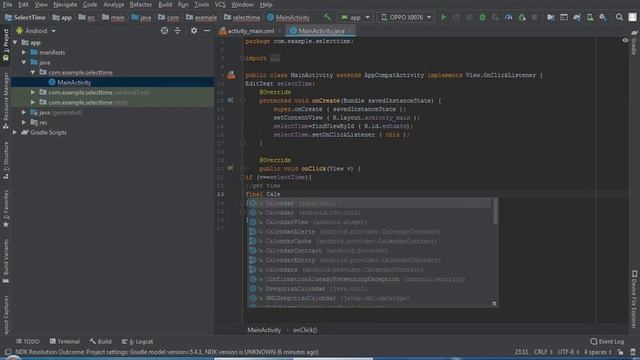Click UTF-8 encoding in status bar

click(568, 352)
